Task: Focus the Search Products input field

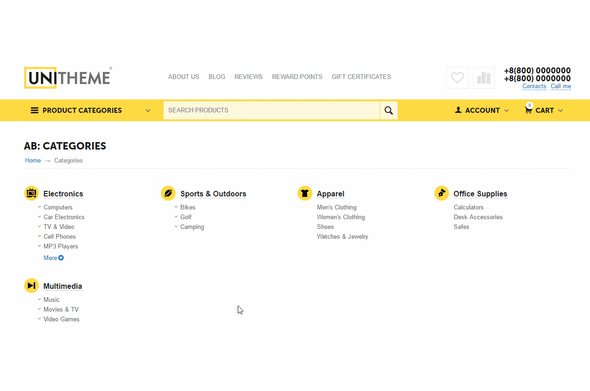Action: pos(272,110)
